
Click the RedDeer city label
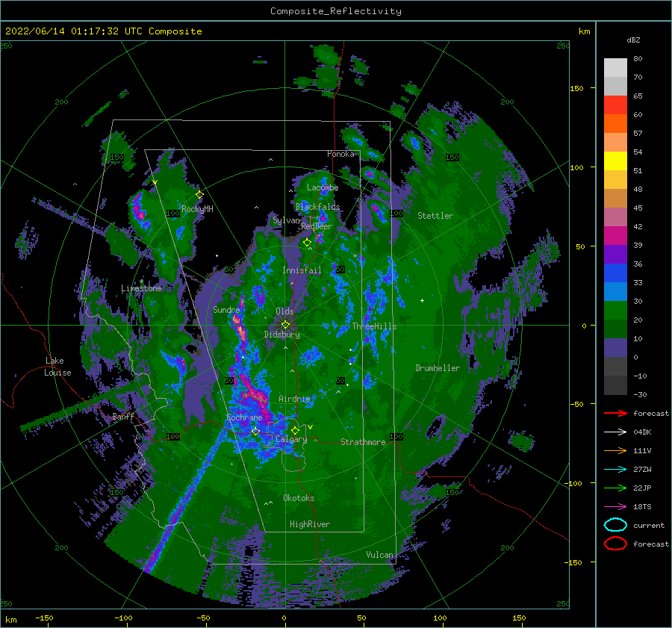(x=317, y=226)
